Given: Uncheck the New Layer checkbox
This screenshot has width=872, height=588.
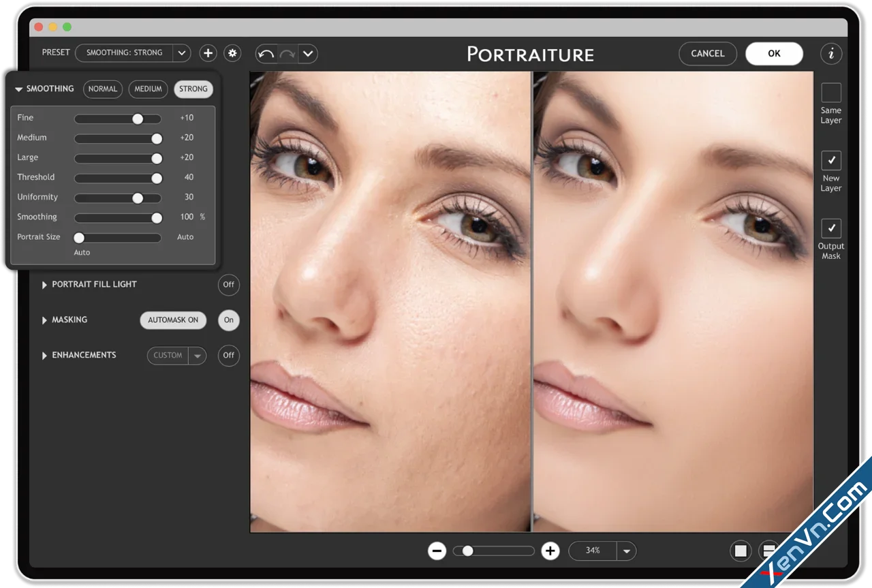Looking at the screenshot, I should tap(830, 161).
